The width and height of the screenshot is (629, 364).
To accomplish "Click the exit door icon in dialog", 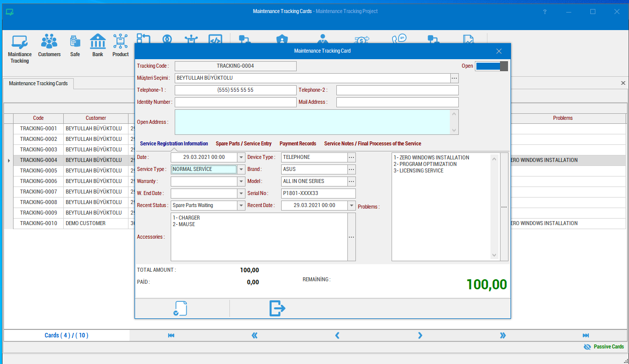I will (277, 308).
